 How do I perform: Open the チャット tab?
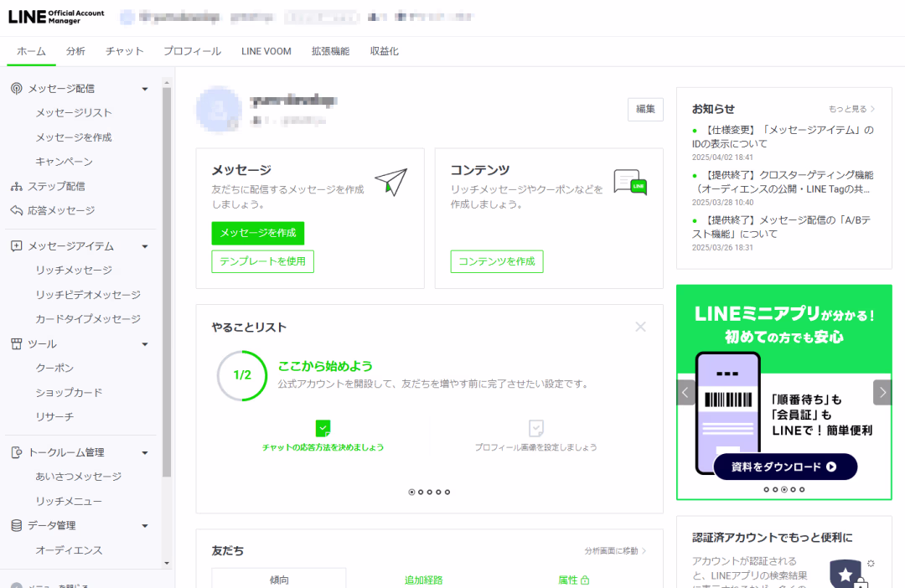[125, 51]
